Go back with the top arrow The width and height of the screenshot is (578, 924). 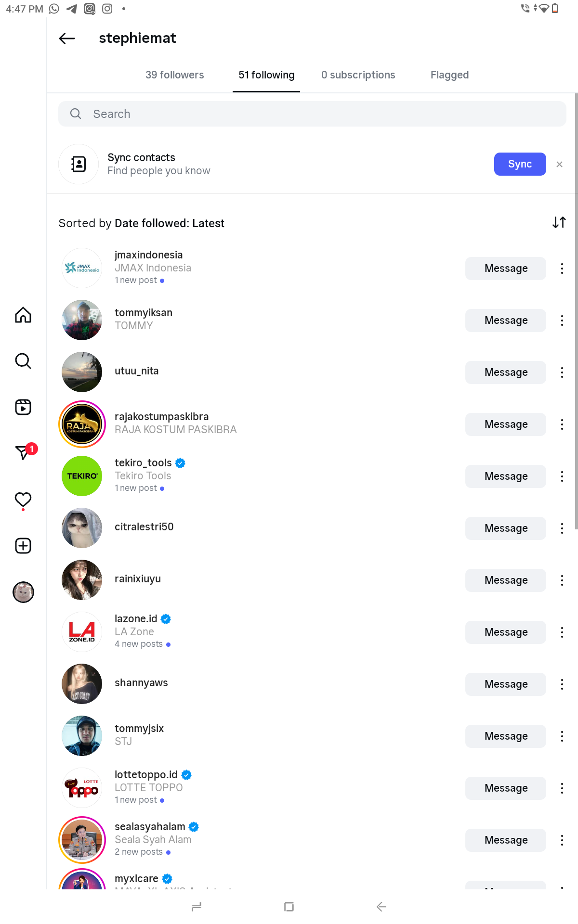click(x=67, y=38)
